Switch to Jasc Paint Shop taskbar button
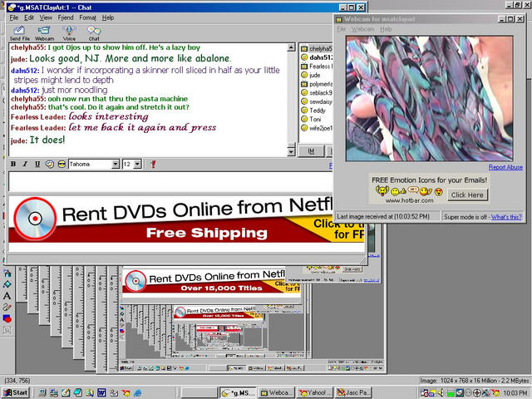Screen dimensions: 532x399 pos(352,393)
